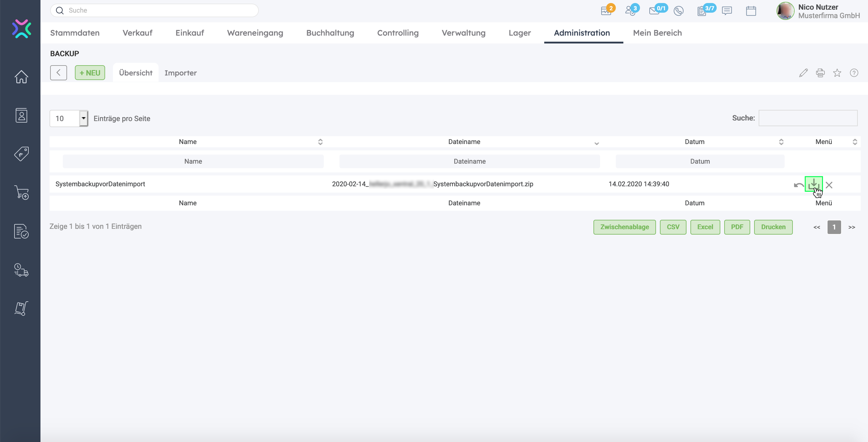Export table with the Excel button
The width and height of the screenshot is (868, 442).
(x=705, y=227)
